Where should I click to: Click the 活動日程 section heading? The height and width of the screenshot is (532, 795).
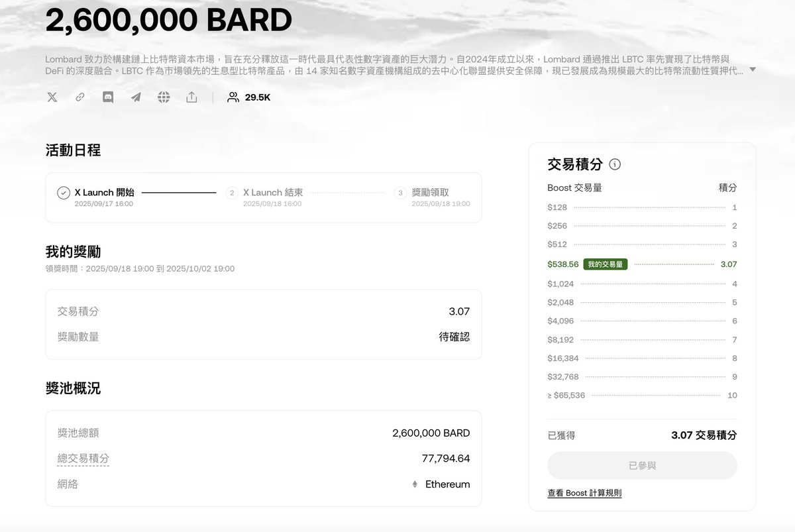tap(73, 150)
